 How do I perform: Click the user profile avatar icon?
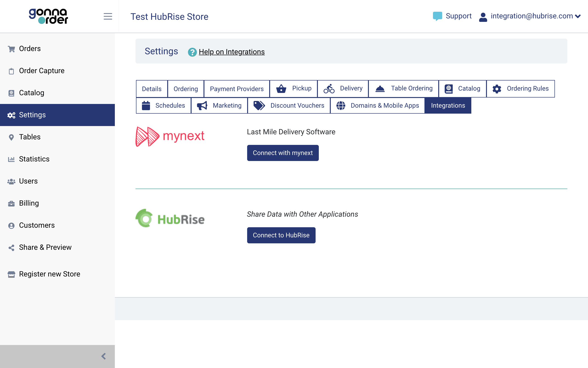click(x=483, y=17)
